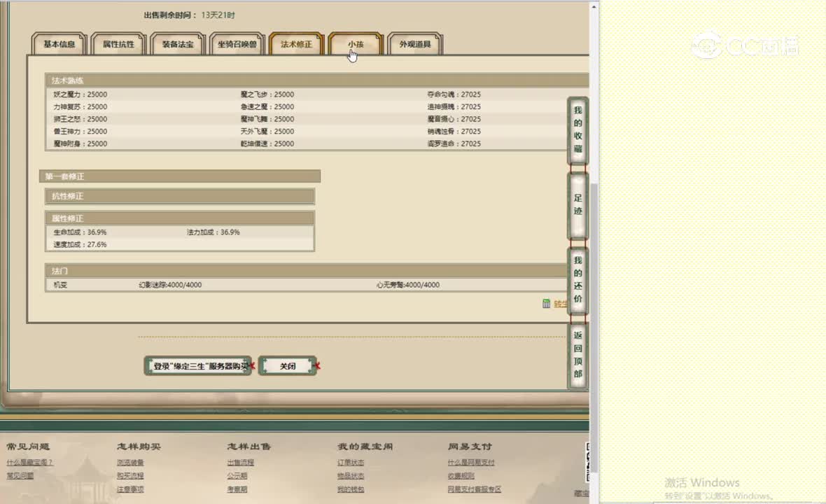Select the 力神复苏：25000 entry
The image size is (826, 504).
click(x=80, y=106)
